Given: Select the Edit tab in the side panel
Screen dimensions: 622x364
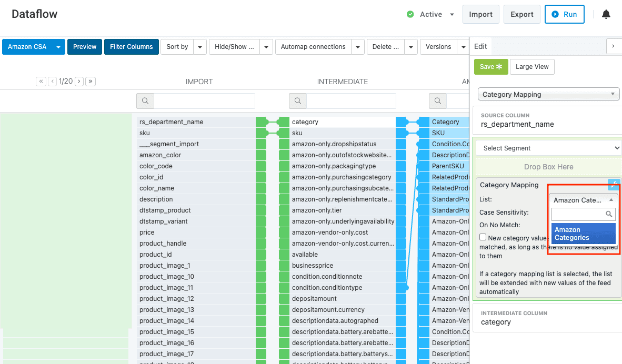Looking at the screenshot, I should point(481,46).
